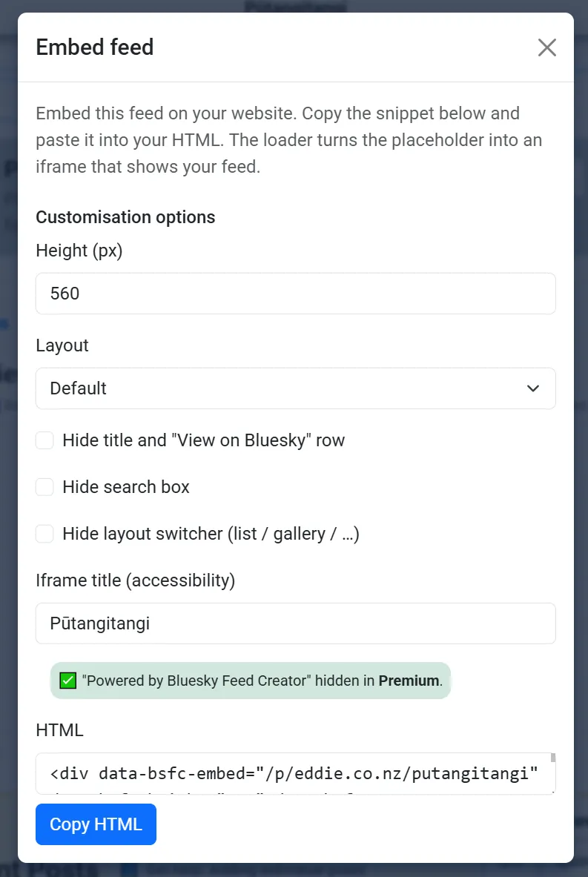Close the Embed feed dialog
Image resolution: width=588 pixels, height=877 pixels.
[546, 48]
